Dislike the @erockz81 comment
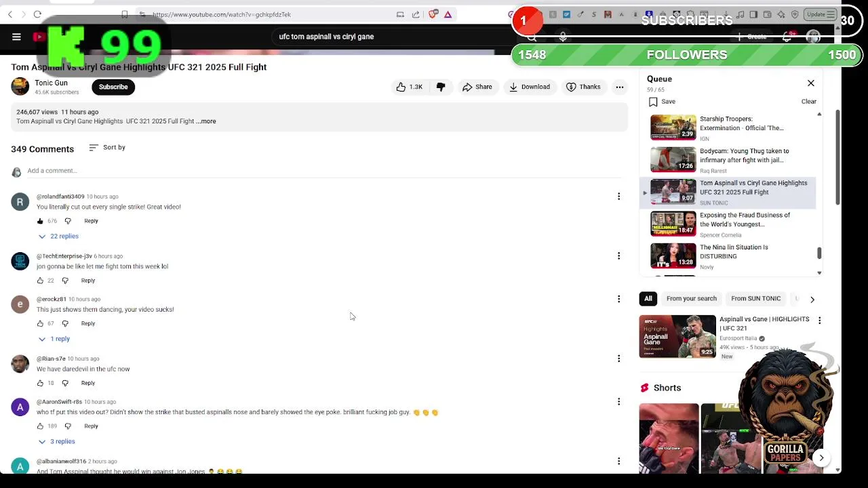Viewport: 868px width, 488px height. pos(65,323)
